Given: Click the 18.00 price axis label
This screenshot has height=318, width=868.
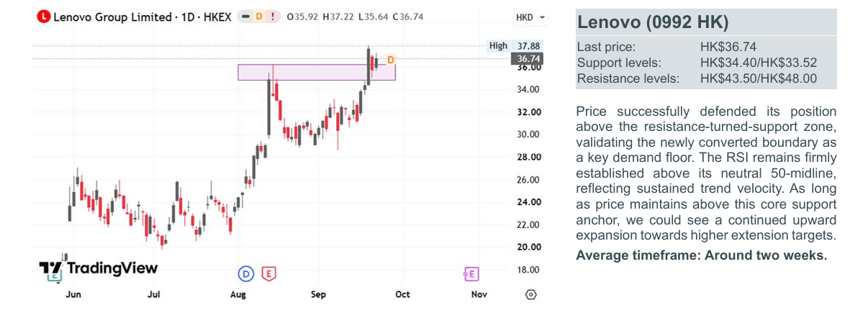Looking at the screenshot, I should click(528, 270).
